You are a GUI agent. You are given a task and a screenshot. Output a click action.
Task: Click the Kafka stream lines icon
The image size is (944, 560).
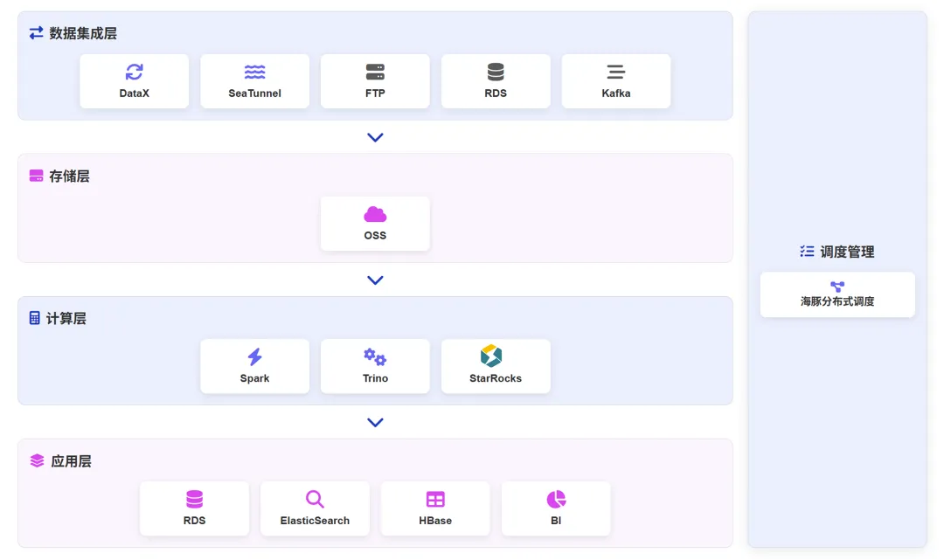(616, 72)
